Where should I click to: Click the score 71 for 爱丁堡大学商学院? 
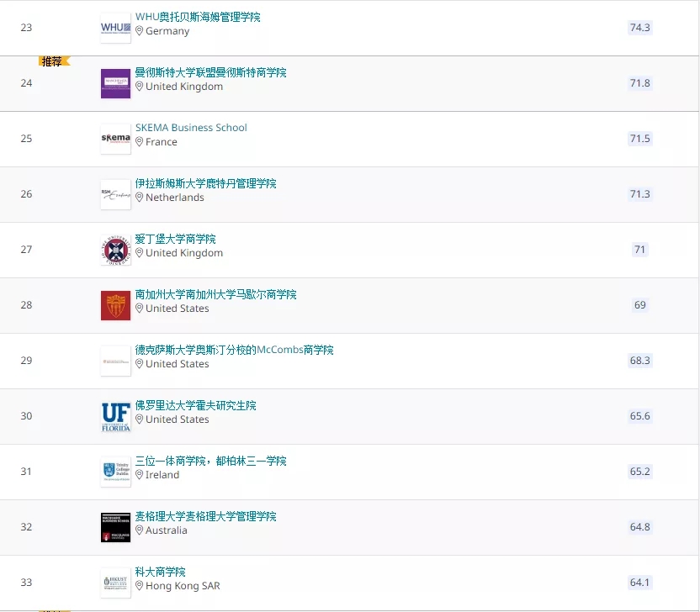pyautogui.click(x=639, y=250)
